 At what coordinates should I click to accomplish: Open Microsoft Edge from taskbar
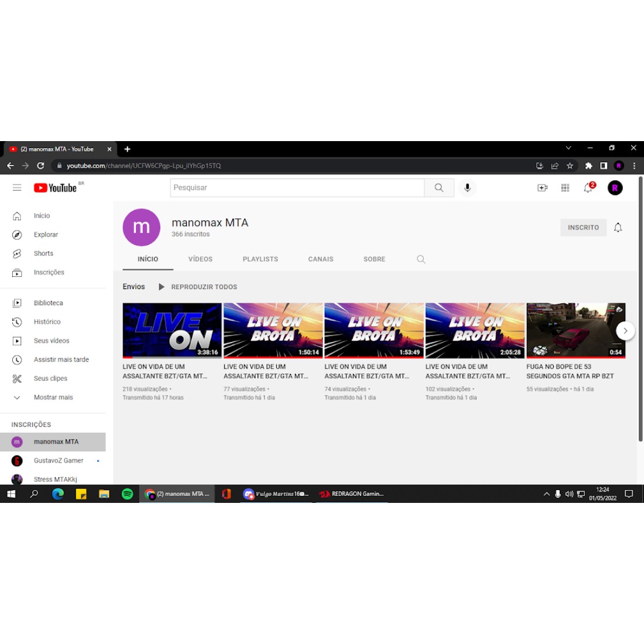(58, 494)
